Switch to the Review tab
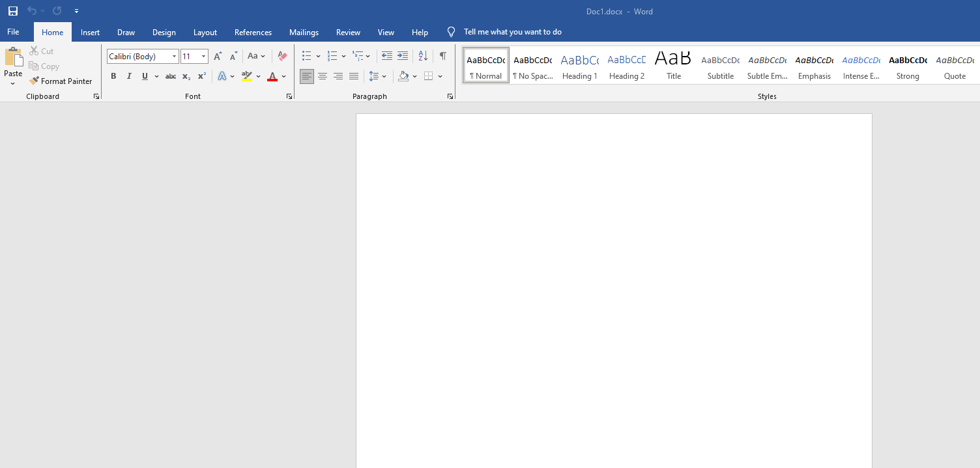The width and height of the screenshot is (980, 468). [x=349, y=32]
